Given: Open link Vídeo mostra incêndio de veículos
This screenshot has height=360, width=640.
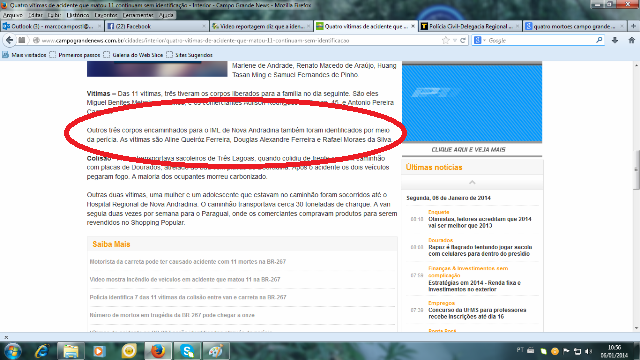Looking at the screenshot, I should tap(185, 280).
